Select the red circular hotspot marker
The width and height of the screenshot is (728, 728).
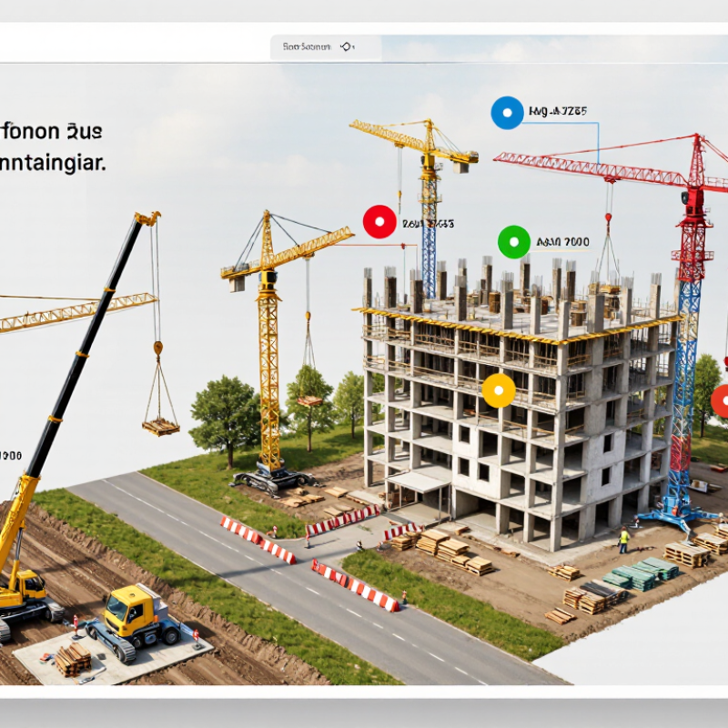pos(379,221)
